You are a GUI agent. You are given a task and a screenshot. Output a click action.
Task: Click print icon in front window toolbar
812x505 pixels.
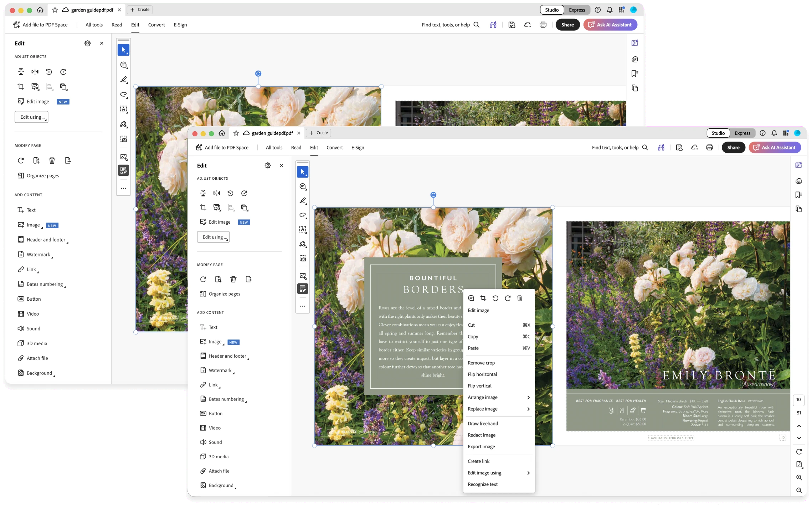click(709, 148)
